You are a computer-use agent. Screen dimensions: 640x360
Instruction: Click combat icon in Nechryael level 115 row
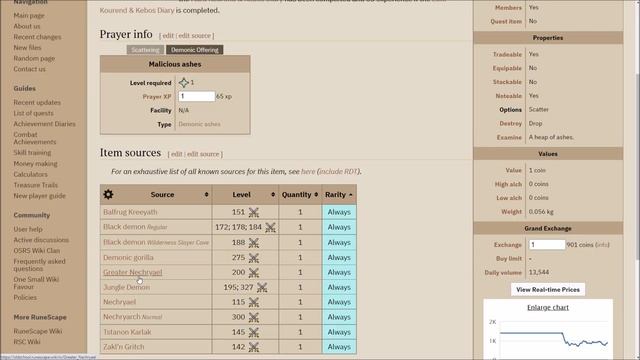254,302
